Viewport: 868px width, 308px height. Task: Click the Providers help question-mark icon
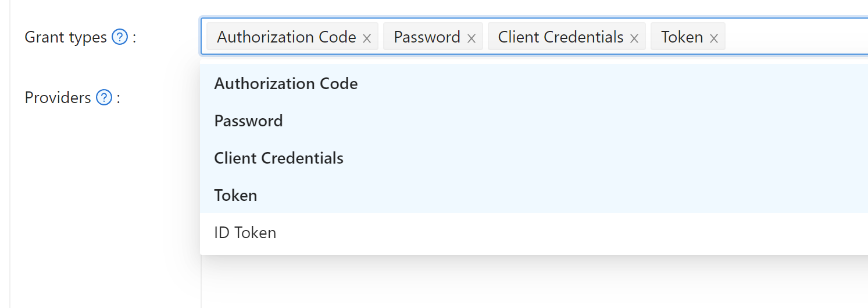103,97
